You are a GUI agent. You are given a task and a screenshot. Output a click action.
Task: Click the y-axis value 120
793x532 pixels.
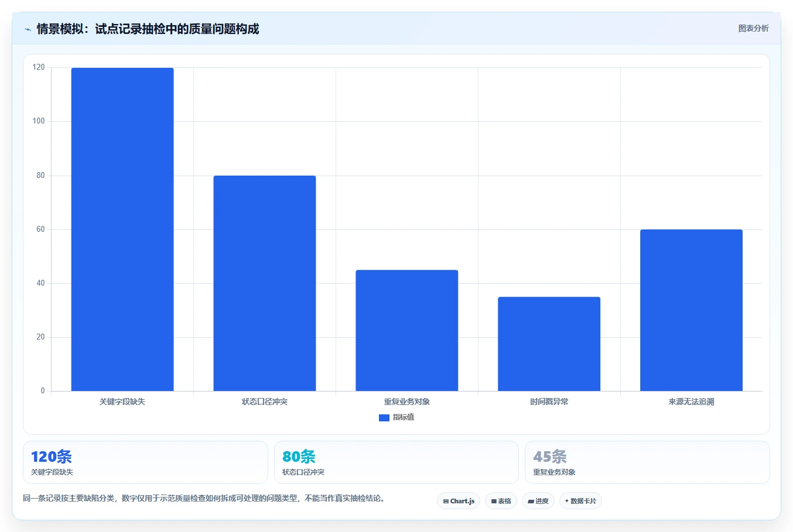point(39,67)
